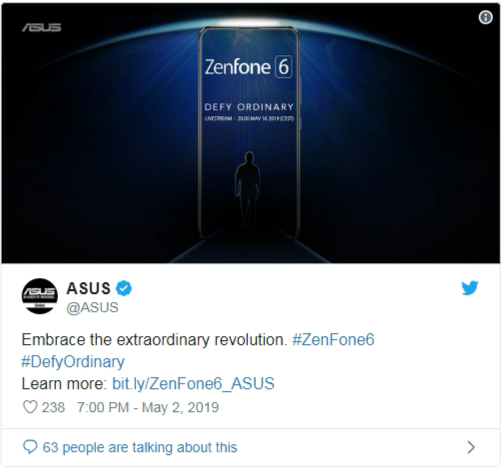Click the ASUS logo on the poster
Image resolution: width=502 pixels, height=468 pixels.
pyautogui.click(x=42, y=27)
